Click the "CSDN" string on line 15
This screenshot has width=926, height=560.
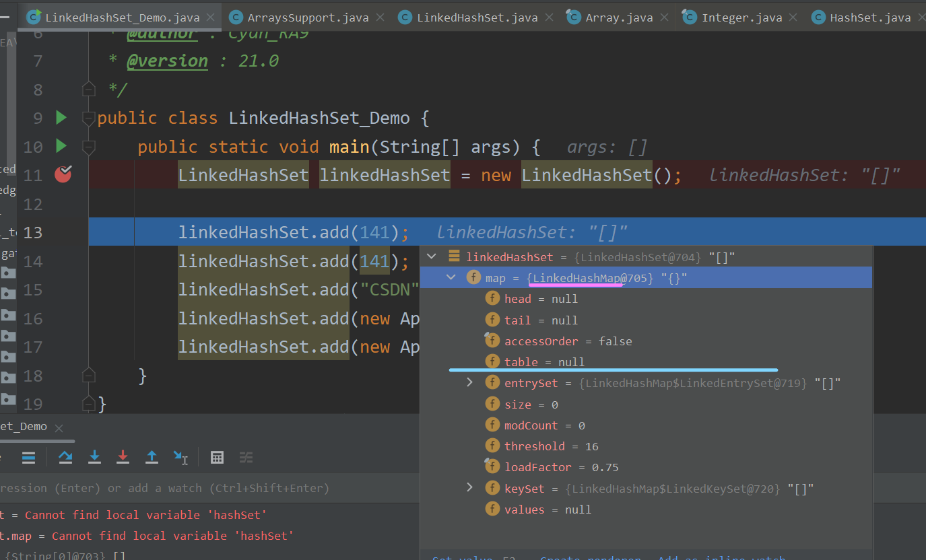pos(390,289)
